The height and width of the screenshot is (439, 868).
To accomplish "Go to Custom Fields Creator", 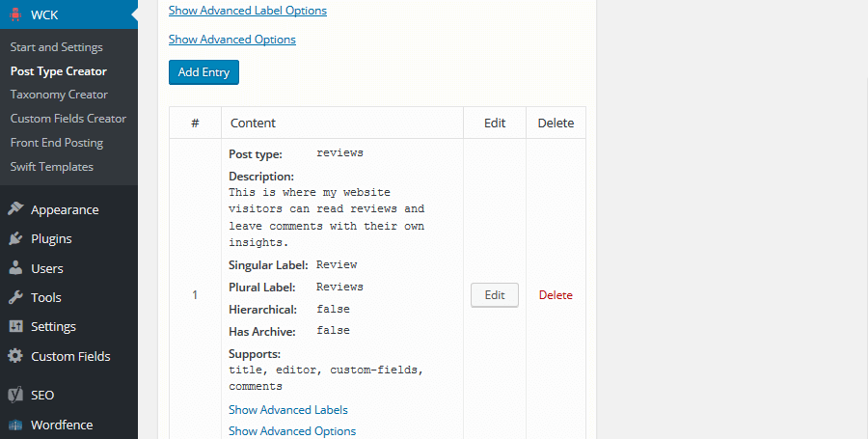I will 68,119.
